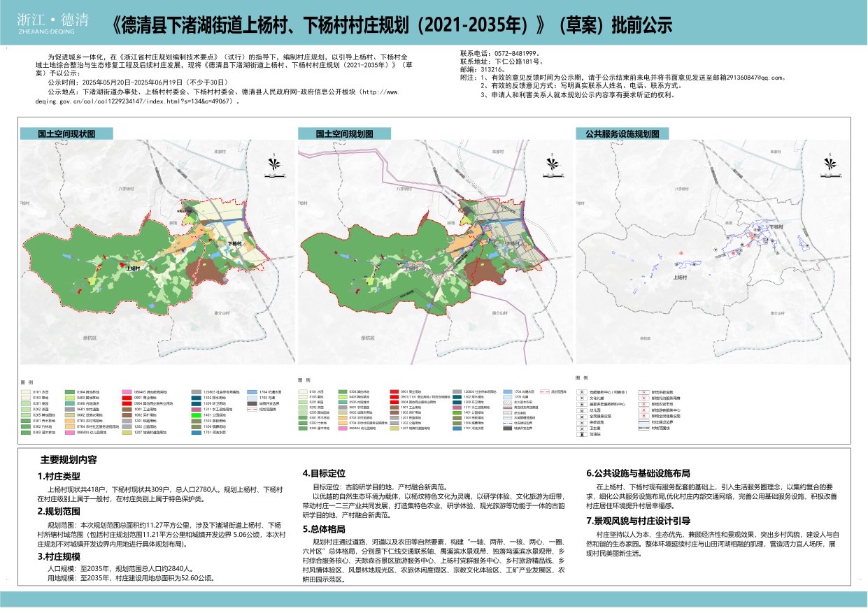Select the 国土空间现状图 section label
This screenshot has height=613, width=868.
66,134
